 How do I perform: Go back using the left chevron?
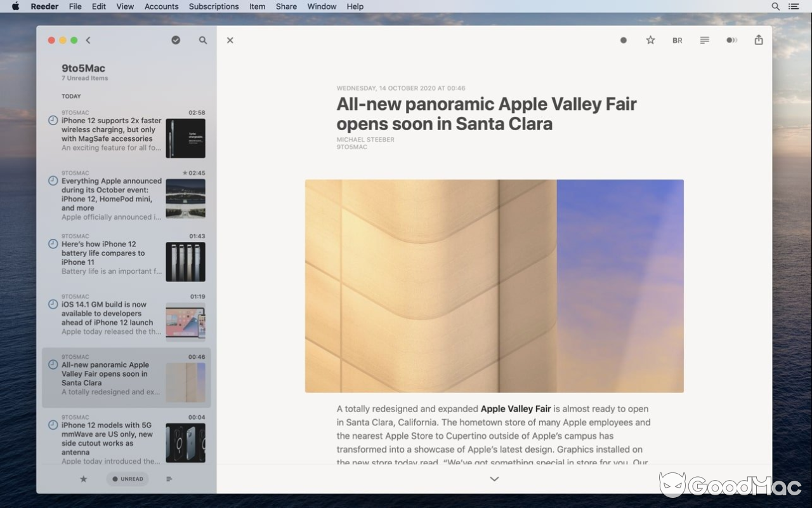(88, 40)
